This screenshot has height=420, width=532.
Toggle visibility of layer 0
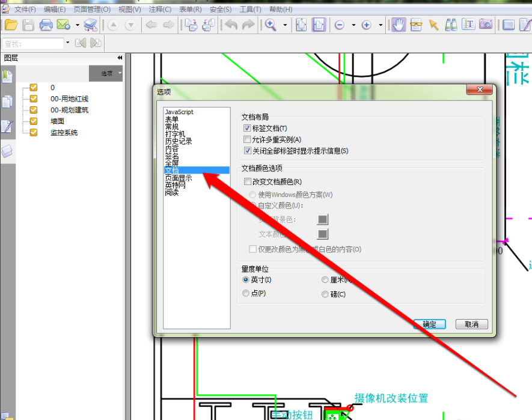[34, 88]
